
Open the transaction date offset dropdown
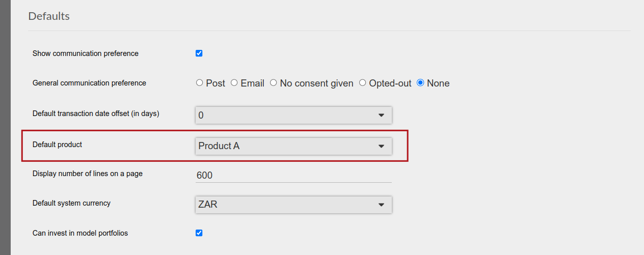(x=293, y=115)
